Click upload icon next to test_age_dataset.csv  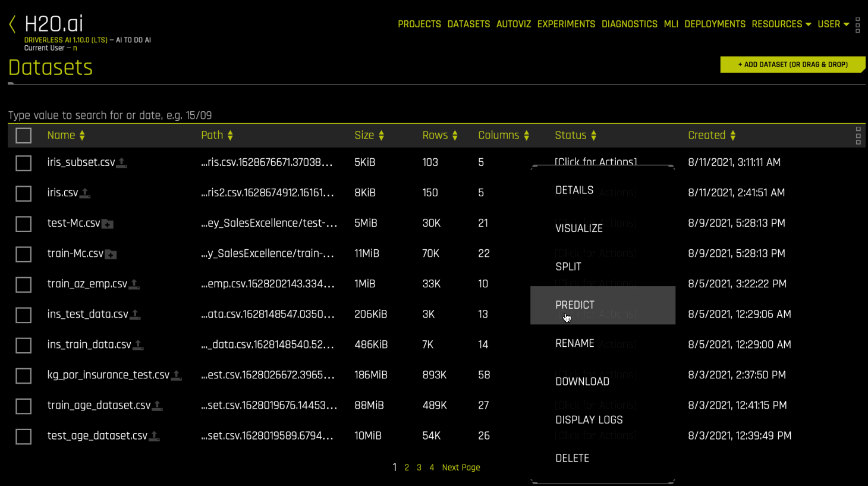point(155,436)
